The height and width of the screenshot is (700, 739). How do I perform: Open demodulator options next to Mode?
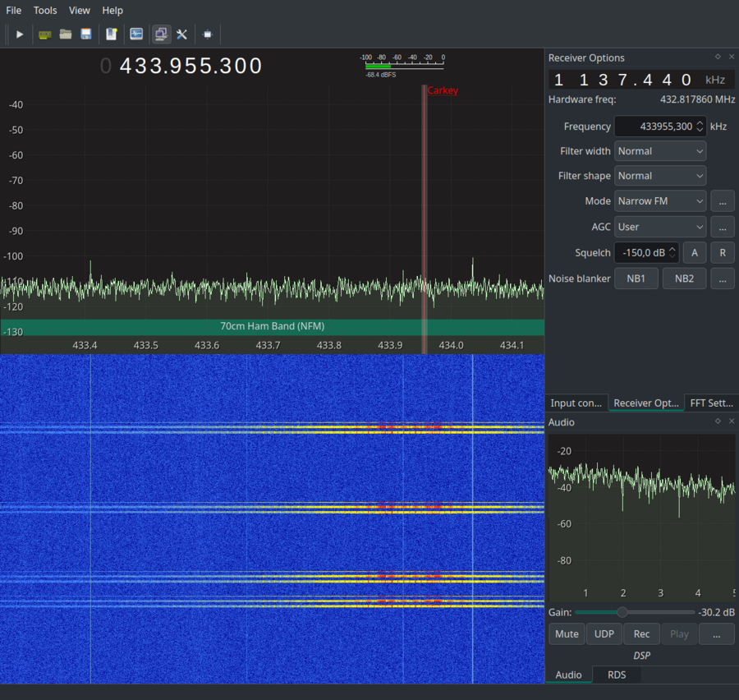(x=723, y=201)
